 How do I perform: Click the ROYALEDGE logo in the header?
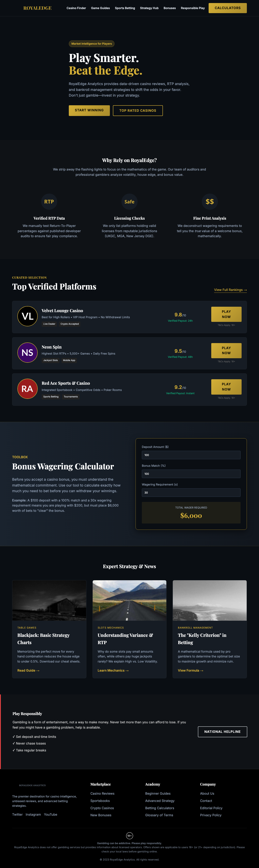click(x=37, y=8)
